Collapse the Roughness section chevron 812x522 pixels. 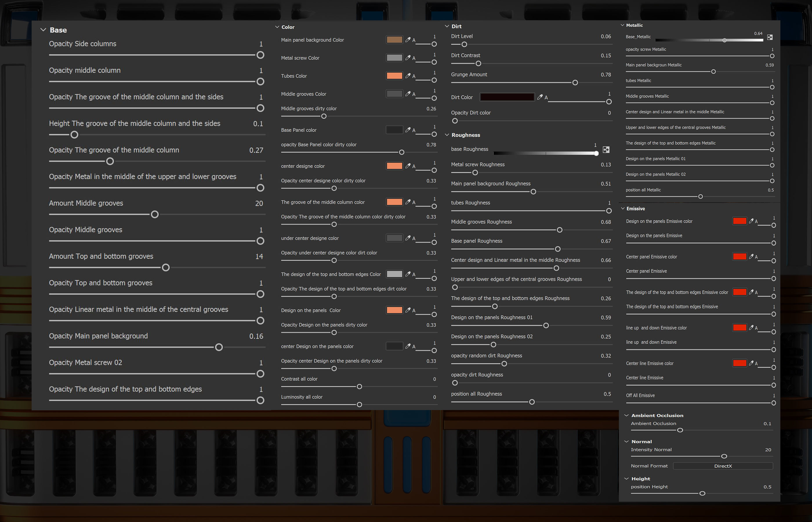click(447, 135)
